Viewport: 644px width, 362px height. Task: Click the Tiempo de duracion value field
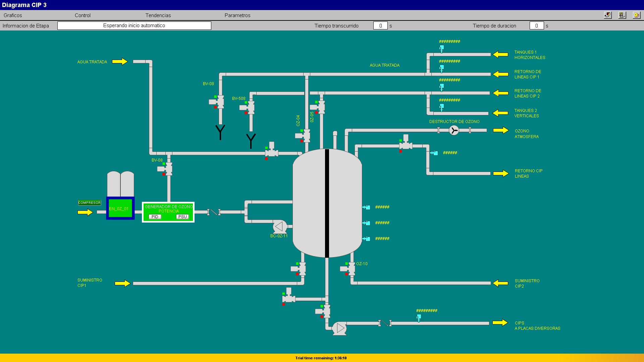[537, 26]
